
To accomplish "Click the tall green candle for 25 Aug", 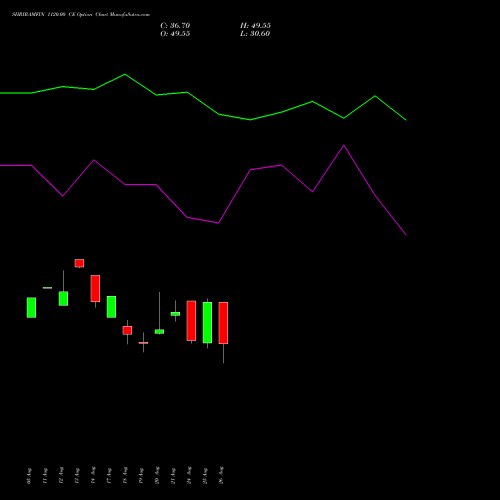I will pyautogui.click(x=207, y=322).
